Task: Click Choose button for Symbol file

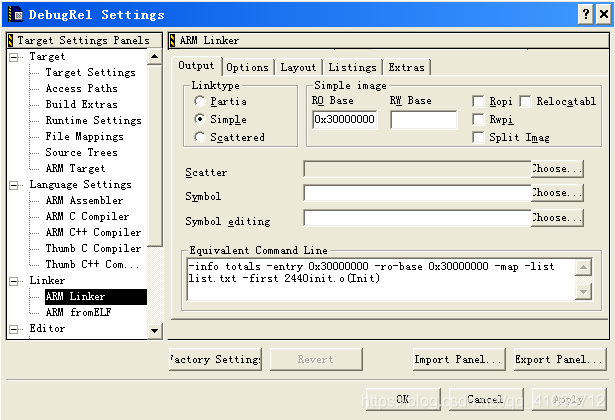Action: [x=557, y=193]
